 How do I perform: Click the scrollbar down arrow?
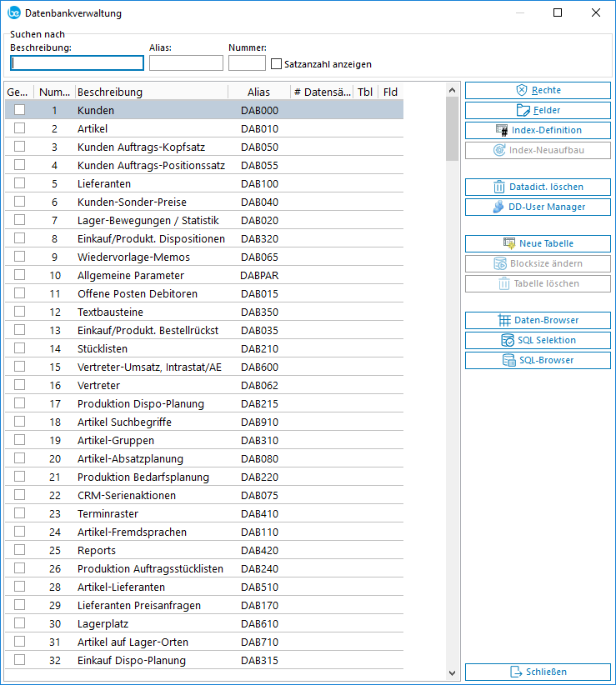(453, 672)
